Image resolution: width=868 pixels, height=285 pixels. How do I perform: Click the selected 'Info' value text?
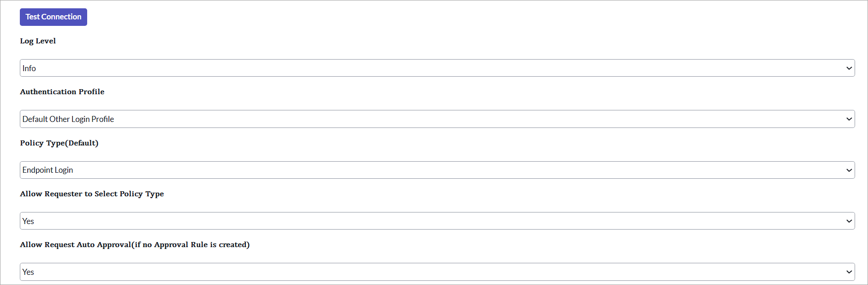pyautogui.click(x=29, y=68)
